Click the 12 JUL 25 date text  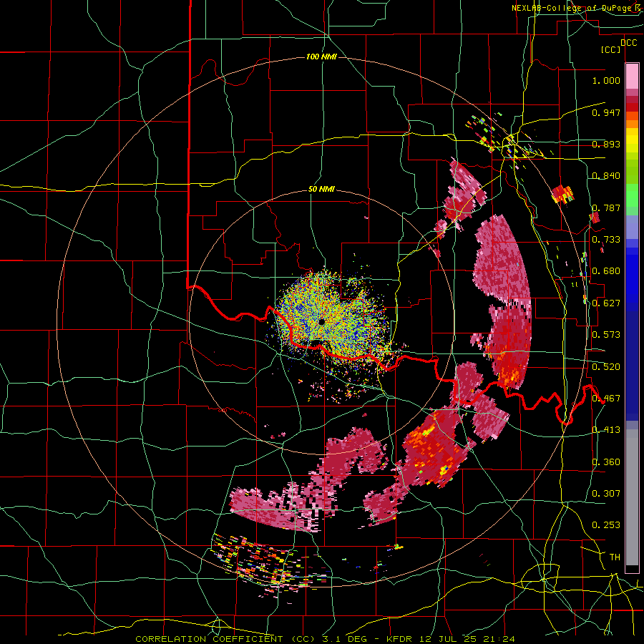[x=449, y=639]
